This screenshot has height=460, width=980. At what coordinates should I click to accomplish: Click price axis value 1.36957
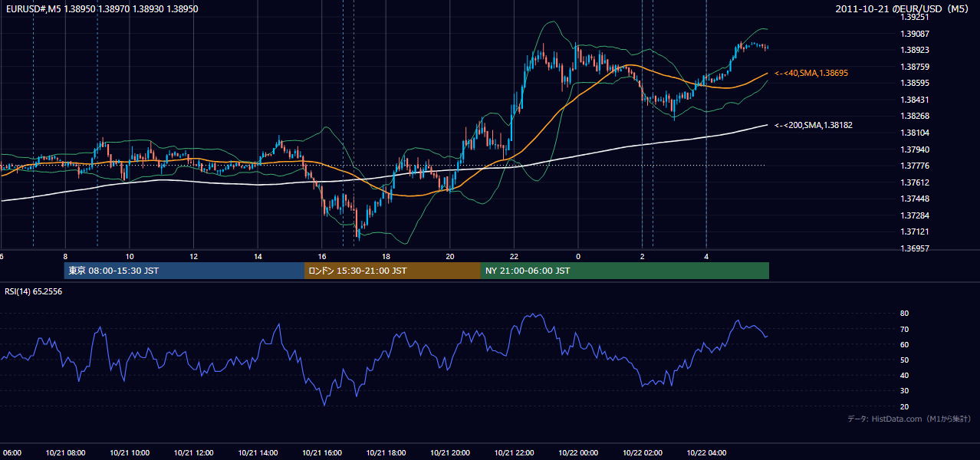(x=914, y=248)
